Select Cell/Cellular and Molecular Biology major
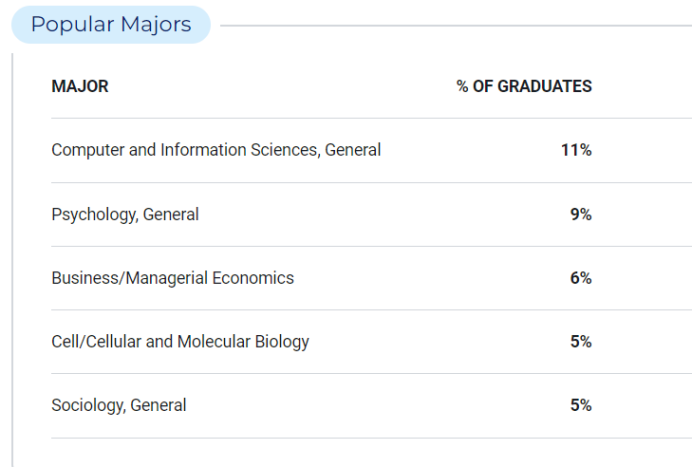Image resolution: width=692 pixels, height=467 pixels. 180,342
